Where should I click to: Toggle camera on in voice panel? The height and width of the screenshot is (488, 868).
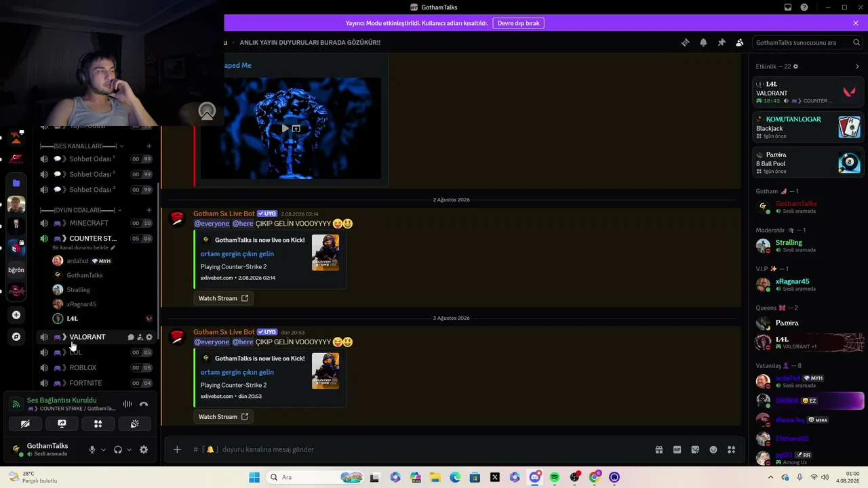[25, 424]
